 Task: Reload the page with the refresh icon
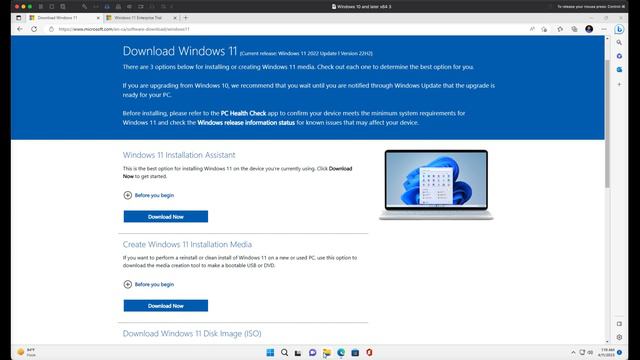click(34, 29)
